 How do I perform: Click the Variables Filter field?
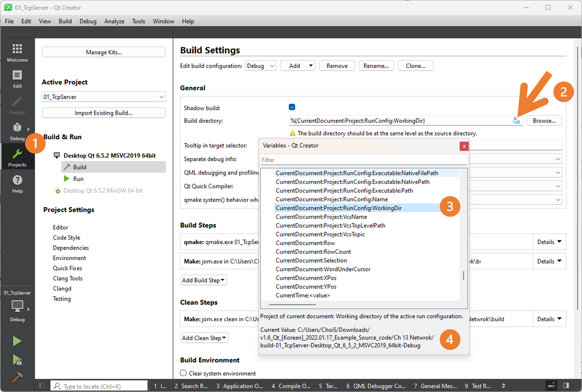click(364, 160)
